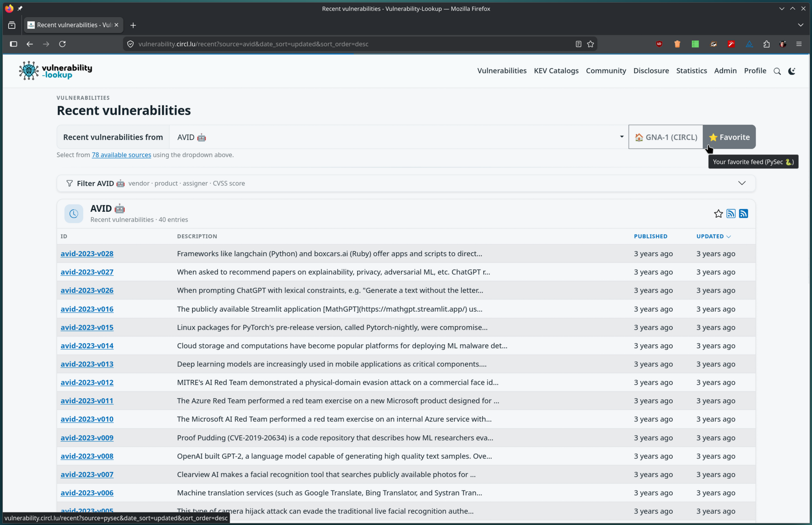
Task: Open avid-2023-v011 entry
Action: click(x=87, y=401)
